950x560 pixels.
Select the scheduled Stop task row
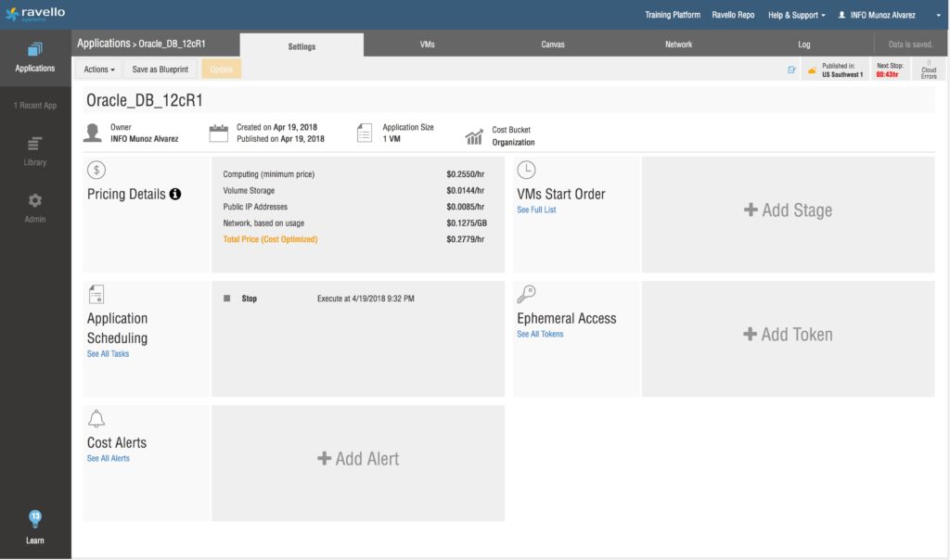pyautogui.click(x=357, y=299)
